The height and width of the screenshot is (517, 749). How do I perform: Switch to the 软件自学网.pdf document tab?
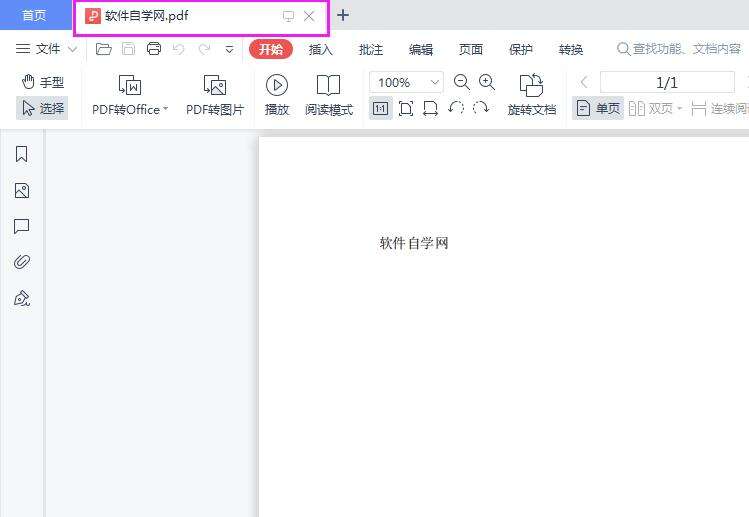coord(201,18)
